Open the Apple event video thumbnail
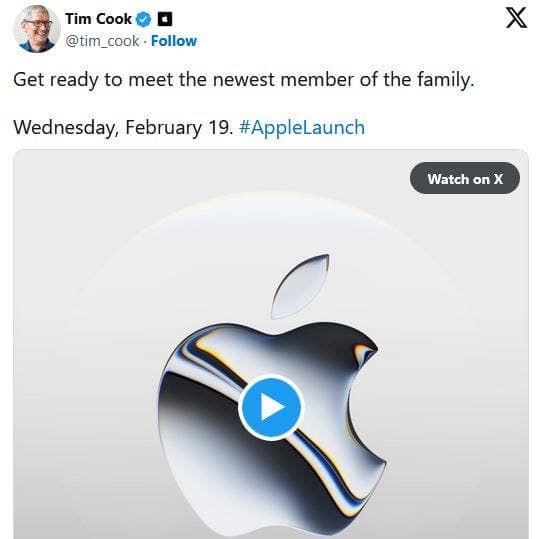542x539 pixels. tap(271, 344)
